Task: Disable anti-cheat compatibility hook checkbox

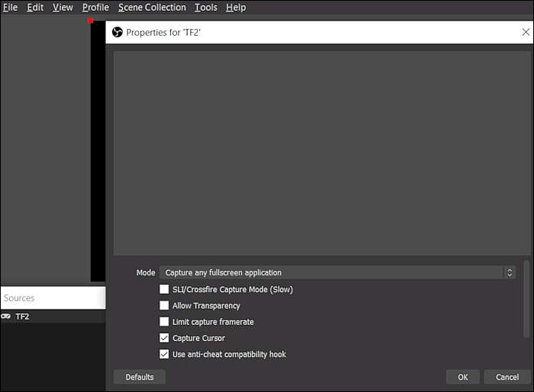Action: coord(164,354)
